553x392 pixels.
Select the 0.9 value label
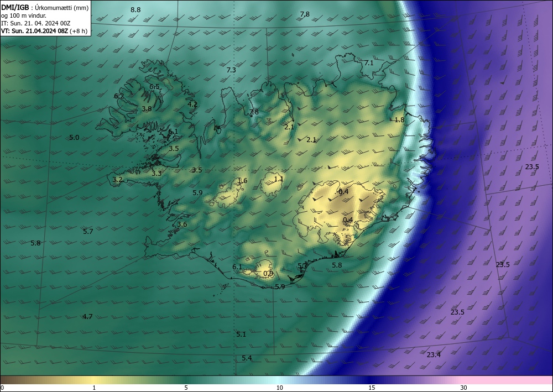(268, 274)
